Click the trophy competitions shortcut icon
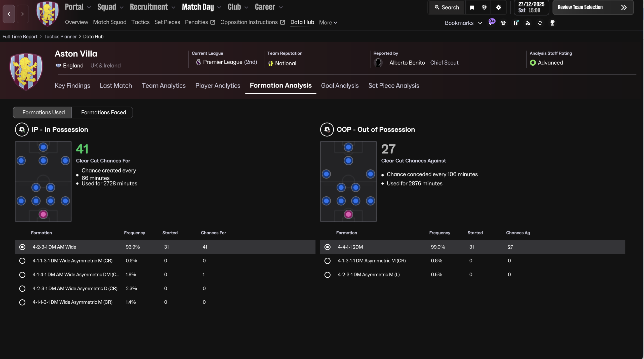644x359 pixels. [x=552, y=23]
